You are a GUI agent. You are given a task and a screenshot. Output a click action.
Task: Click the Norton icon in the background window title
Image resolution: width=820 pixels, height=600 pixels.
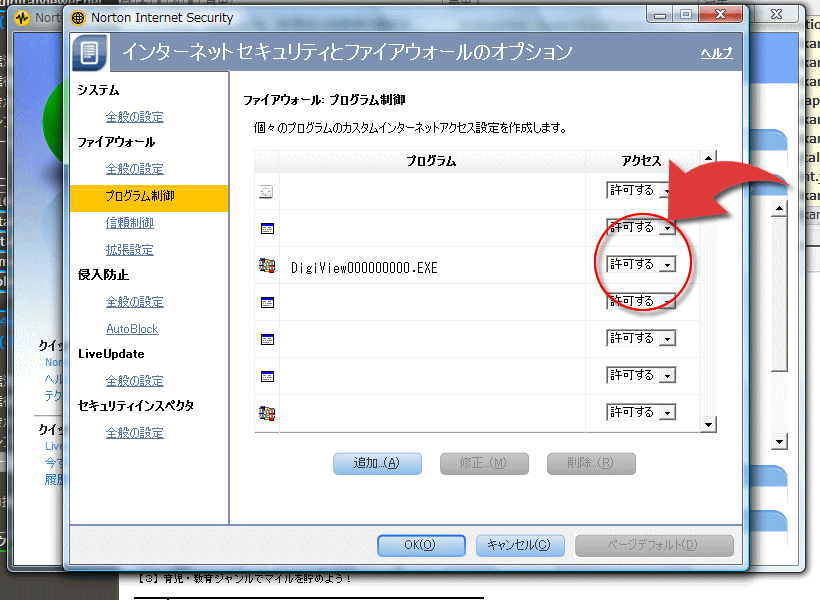pyautogui.click(x=22, y=18)
